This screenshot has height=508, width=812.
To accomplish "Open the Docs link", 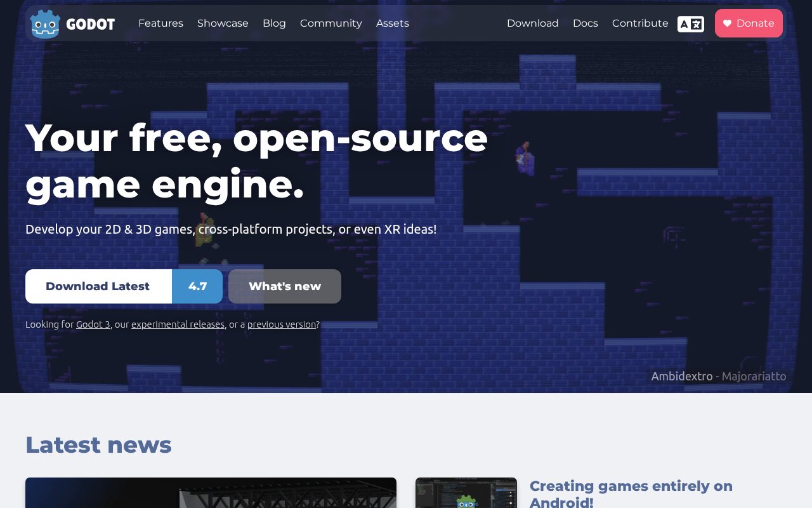I will (x=586, y=23).
